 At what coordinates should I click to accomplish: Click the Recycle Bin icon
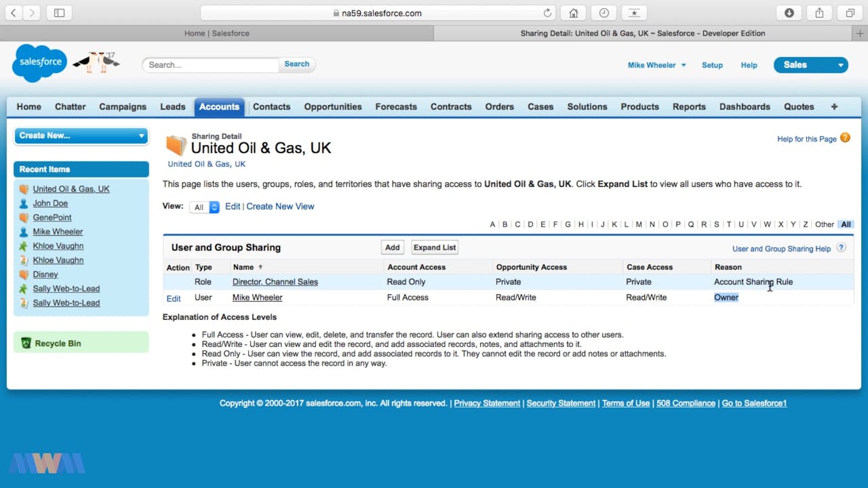(x=26, y=344)
